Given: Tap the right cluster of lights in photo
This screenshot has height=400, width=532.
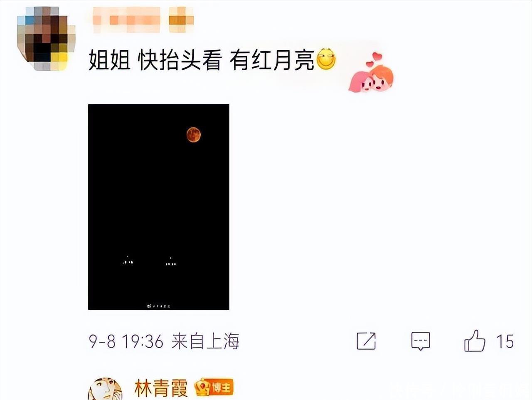Looking at the screenshot, I should [171, 262].
